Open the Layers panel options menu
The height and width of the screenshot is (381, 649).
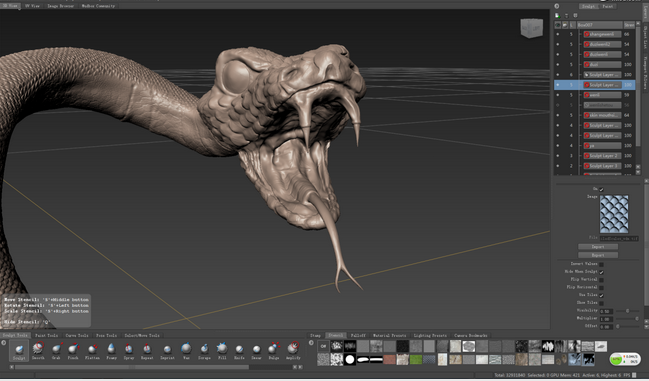[557, 6]
